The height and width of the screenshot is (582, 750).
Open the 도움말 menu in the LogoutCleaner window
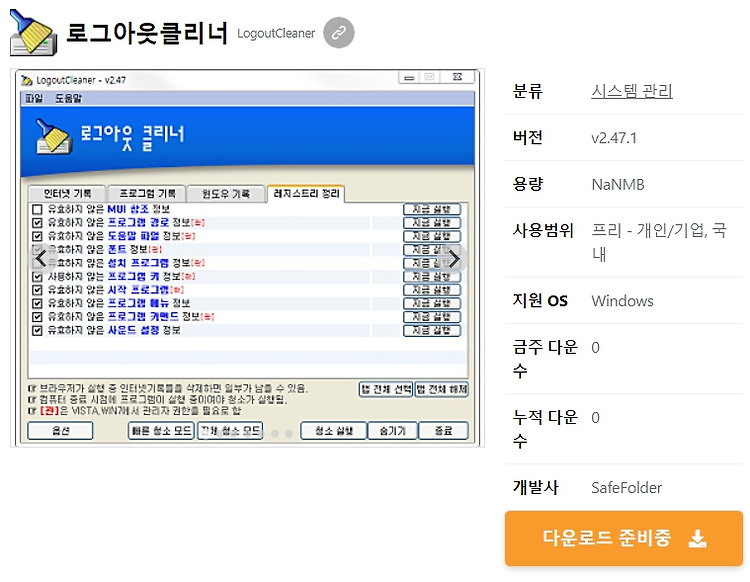[x=68, y=99]
